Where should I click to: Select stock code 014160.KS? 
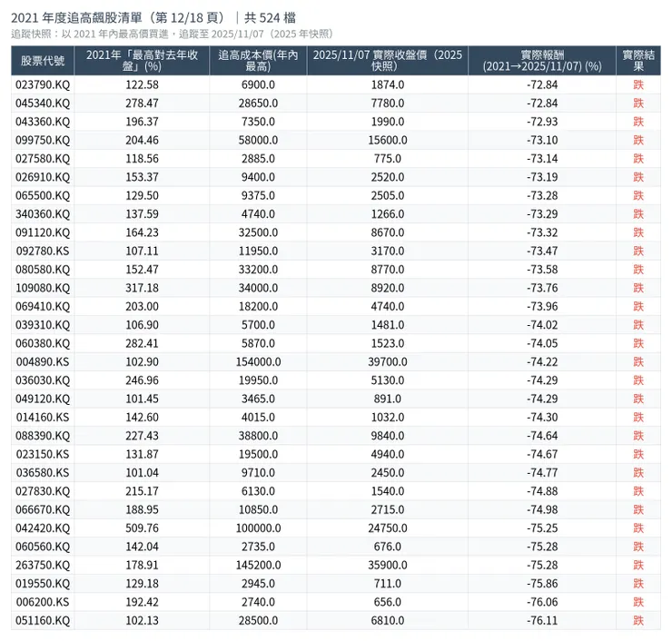43,418
